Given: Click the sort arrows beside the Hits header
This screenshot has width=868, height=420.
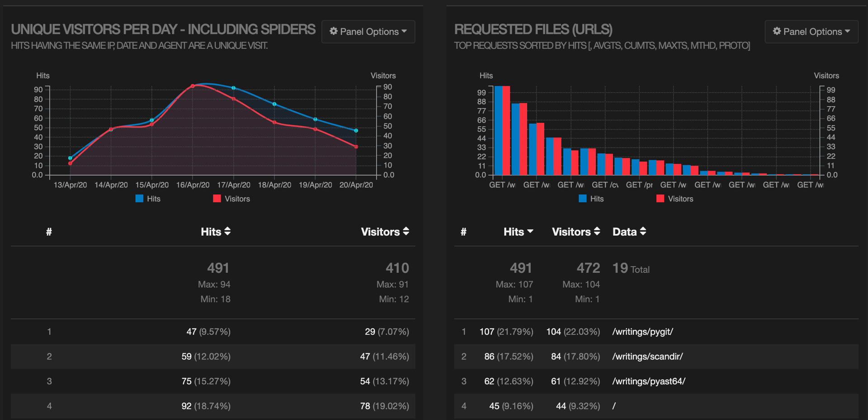Looking at the screenshot, I should 227,232.
